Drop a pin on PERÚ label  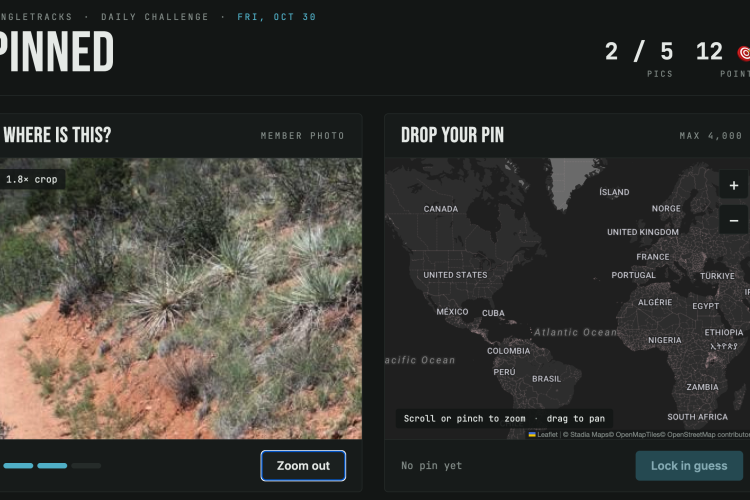pyautogui.click(x=504, y=372)
